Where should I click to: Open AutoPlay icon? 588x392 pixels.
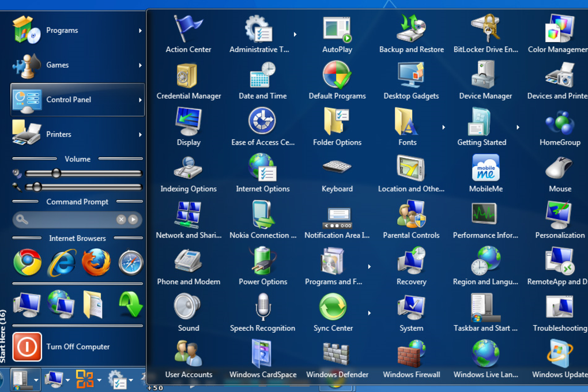tap(337, 29)
